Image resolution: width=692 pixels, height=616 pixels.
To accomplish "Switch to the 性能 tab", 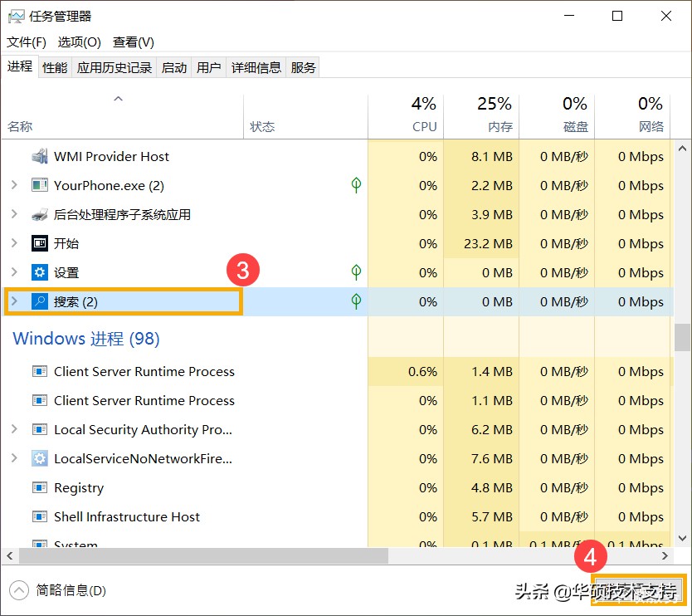I will click(54, 67).
